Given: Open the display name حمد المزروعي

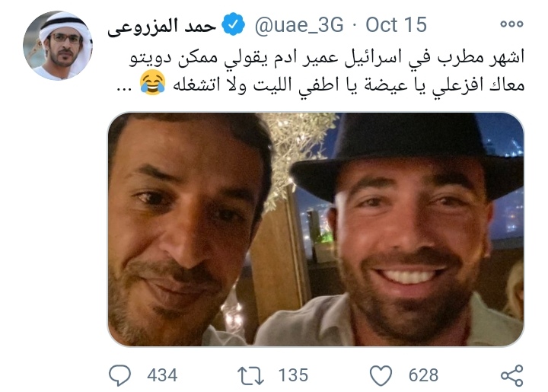Looking at the screenshot, I should 161,26.
